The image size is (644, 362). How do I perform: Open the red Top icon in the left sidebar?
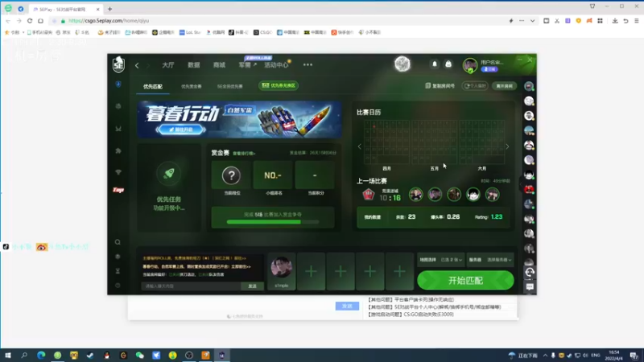[x=118, y=190]
